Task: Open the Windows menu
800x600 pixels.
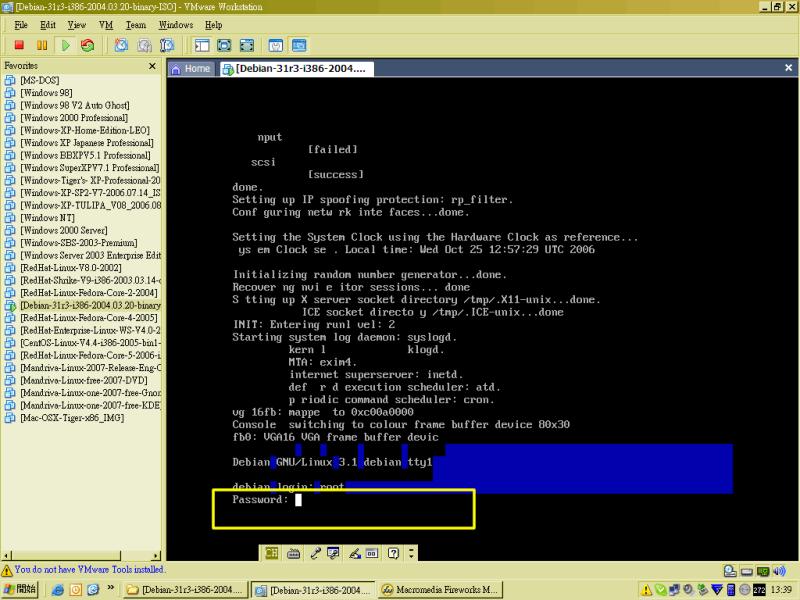Action: [x=176, y=25]
